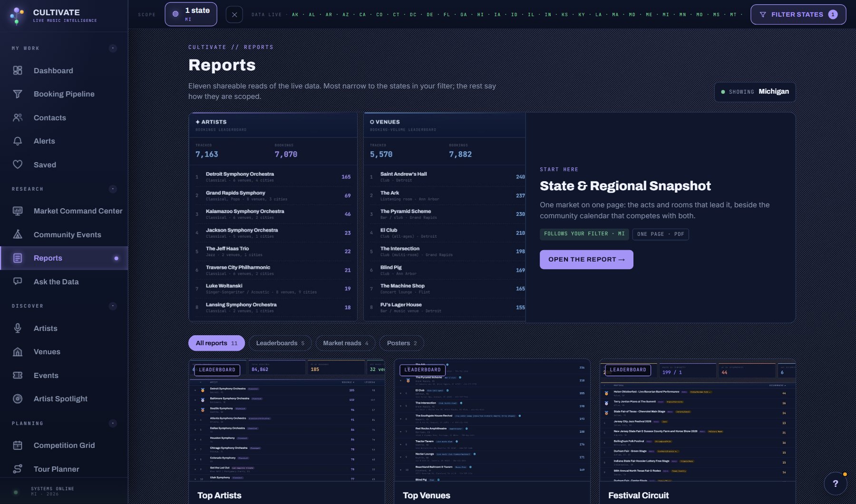Open the help question mark button
The width and height of the screenshot is (856, 504).
[836, 484]
